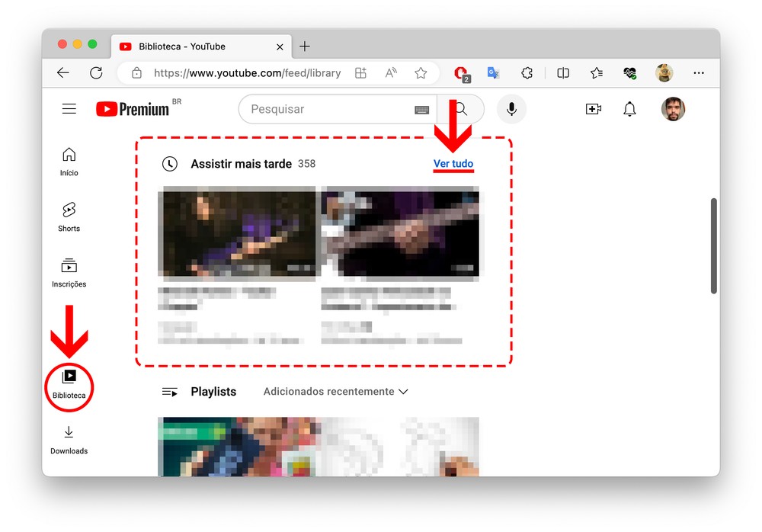The height and width of the screenshot is (532, 762).
Task: Open first Assistir mais tarde video thumbnail
Action: (x=236, y=232)
